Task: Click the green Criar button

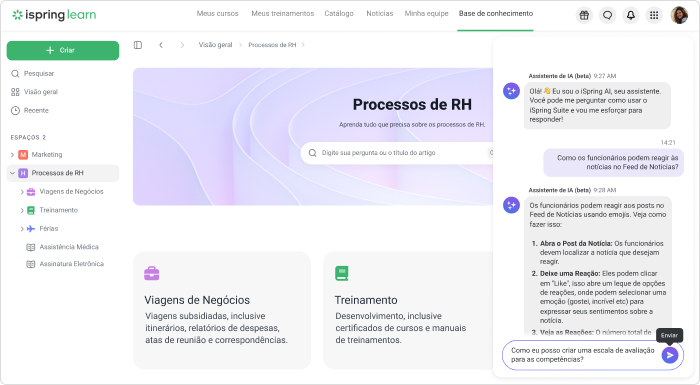Action: [x=63, y=50]
